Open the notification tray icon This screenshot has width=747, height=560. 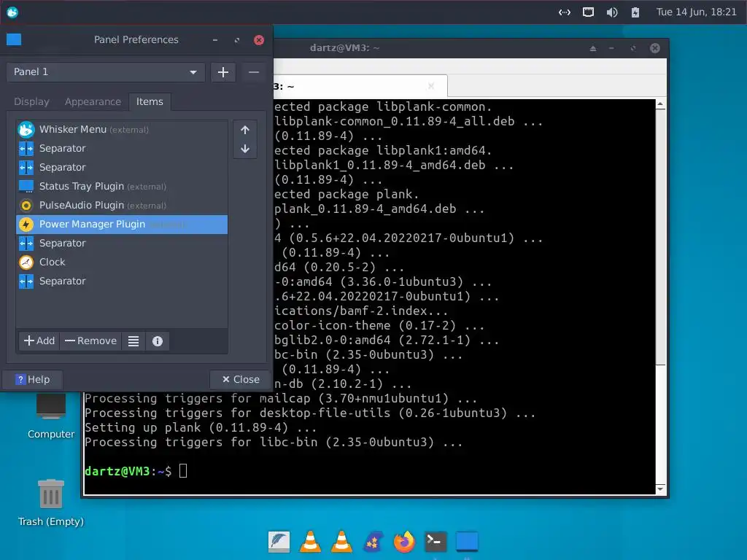pyautogui.click(x=589, y=12)
